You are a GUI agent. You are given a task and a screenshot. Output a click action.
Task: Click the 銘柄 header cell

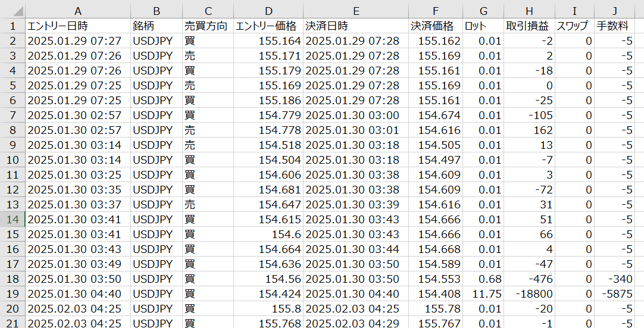[x=157, y=26]
